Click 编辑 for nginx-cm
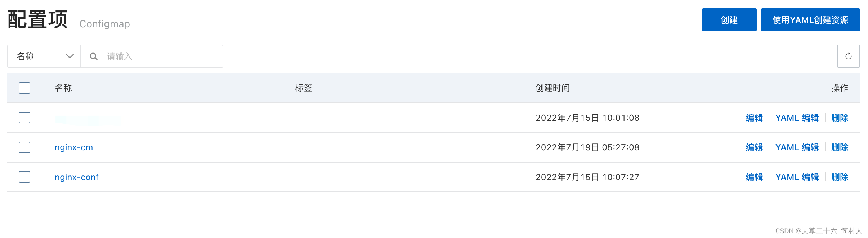The width and height of the screenshot is (868, 238). click(754, 147)
